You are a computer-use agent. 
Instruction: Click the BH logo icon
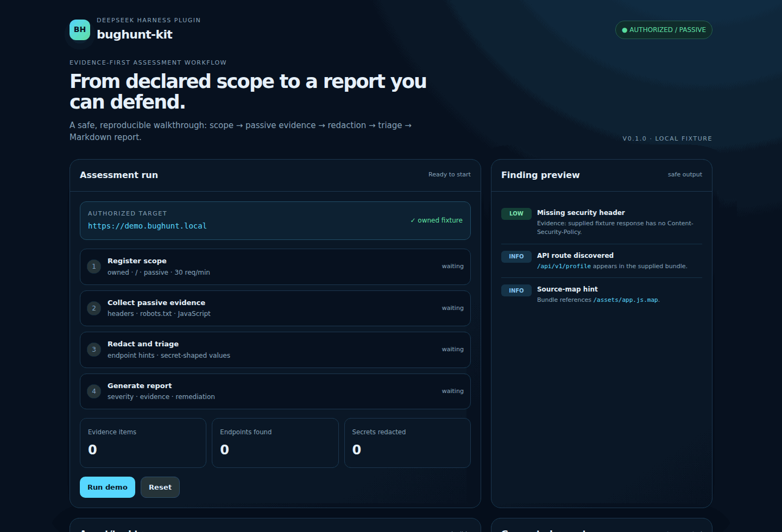click(x=80, y=30)
